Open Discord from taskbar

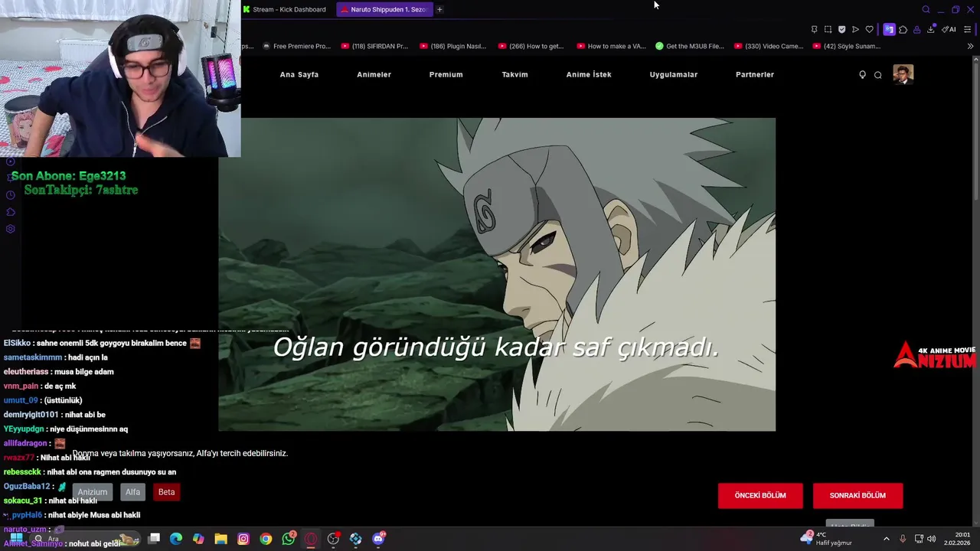(x=378, y=539)
